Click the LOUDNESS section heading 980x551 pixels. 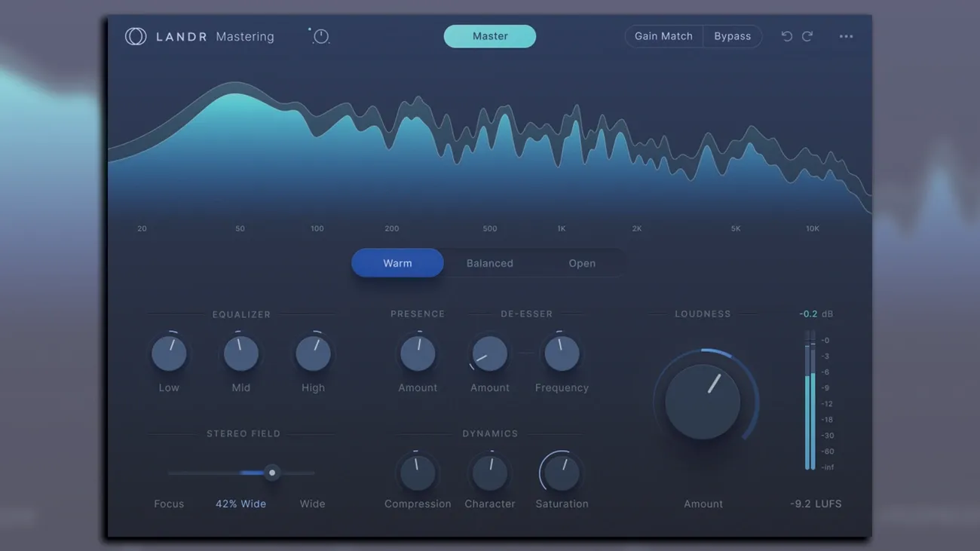(x=703, y=314)
